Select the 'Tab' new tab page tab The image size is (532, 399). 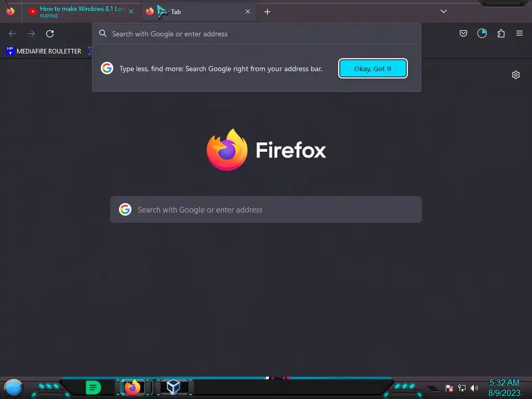pos(198,11)
